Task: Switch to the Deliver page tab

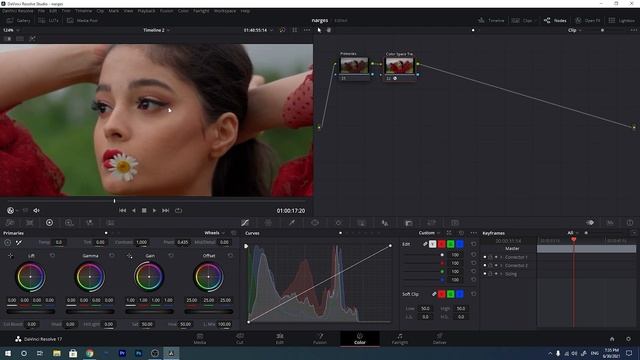Action: 440,339
